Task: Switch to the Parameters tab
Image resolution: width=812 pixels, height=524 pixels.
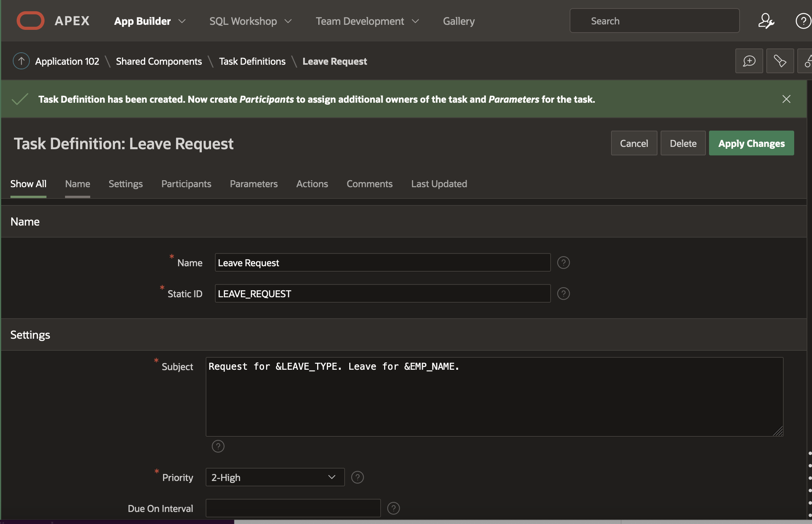Action: [x=254, y=184]
